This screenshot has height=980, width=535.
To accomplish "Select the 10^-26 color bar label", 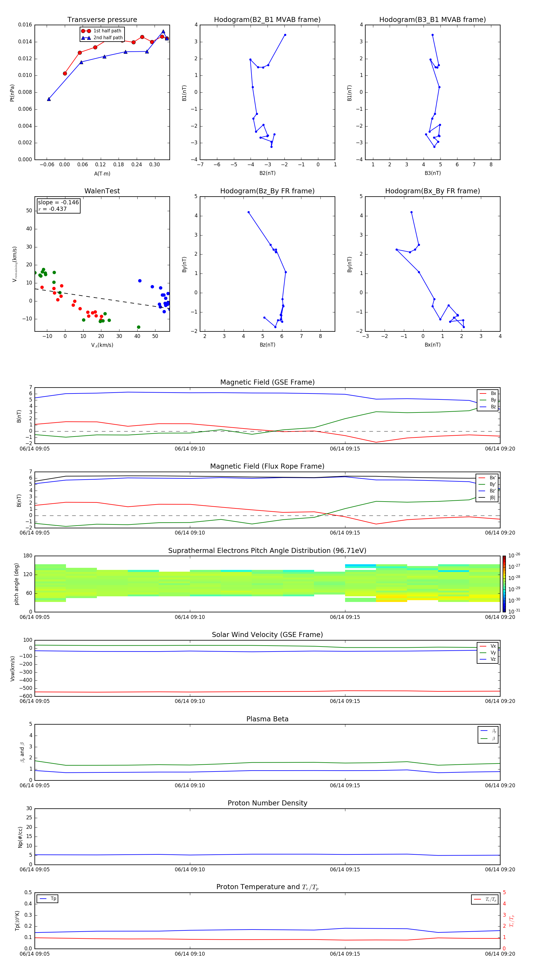I will click(x=514, y=555).
